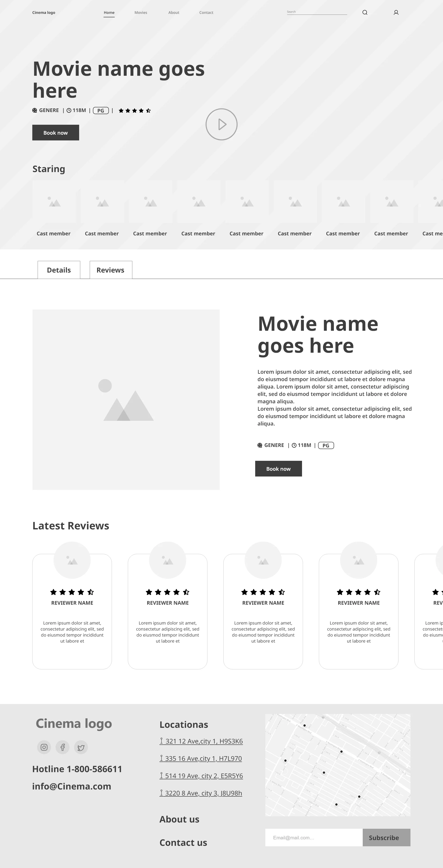This screenshot has width=443, height=868.
Task: Play the movie trailer
Action: 221,124
